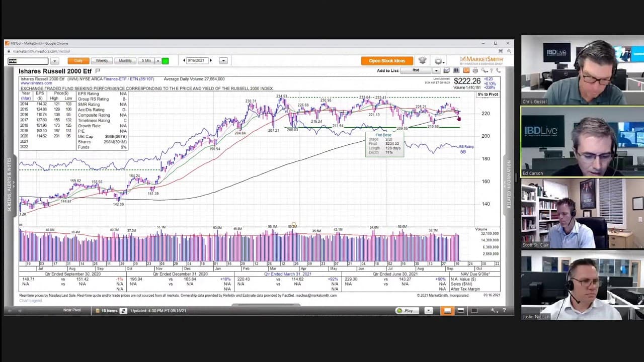The width and height of the screenshot is (644, 362).
Task: Select the grid layout icon in toolbar
Action: click(x=457, y=70)
